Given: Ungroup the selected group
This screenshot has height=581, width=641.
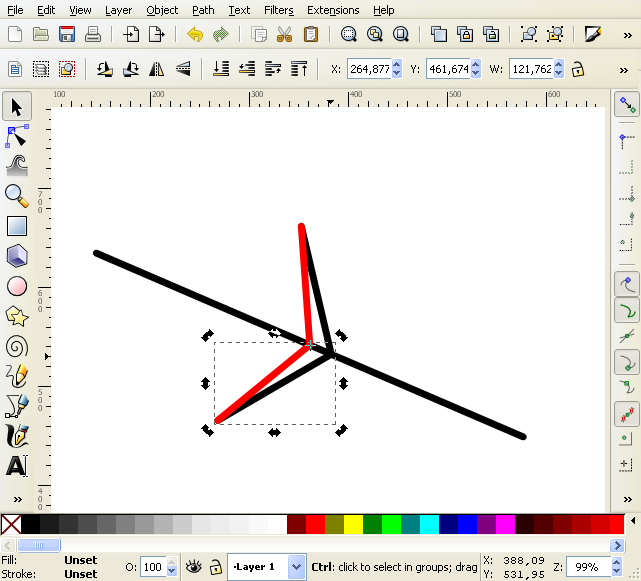Looking at the screenshot, I should [555, 34].
